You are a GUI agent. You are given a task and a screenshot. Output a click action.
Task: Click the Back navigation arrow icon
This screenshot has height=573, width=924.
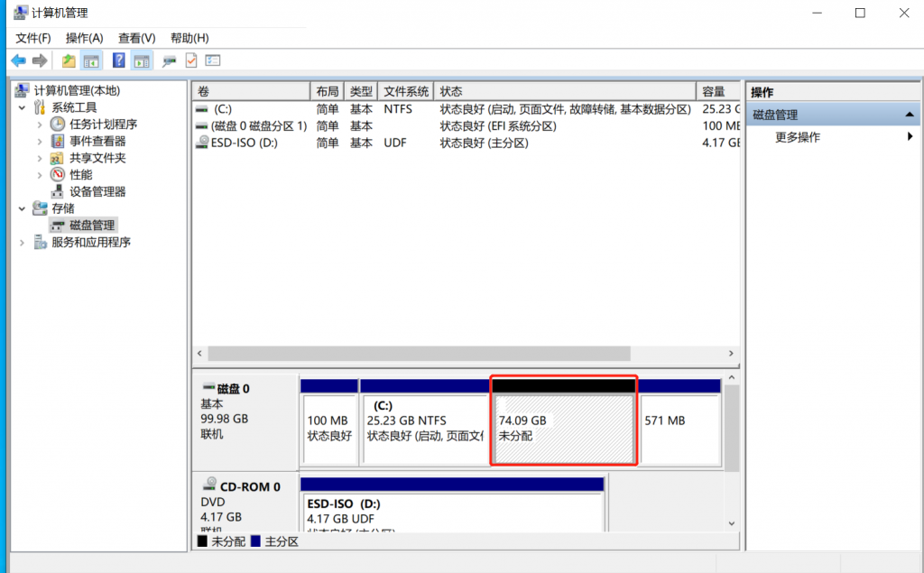[18, 60]
